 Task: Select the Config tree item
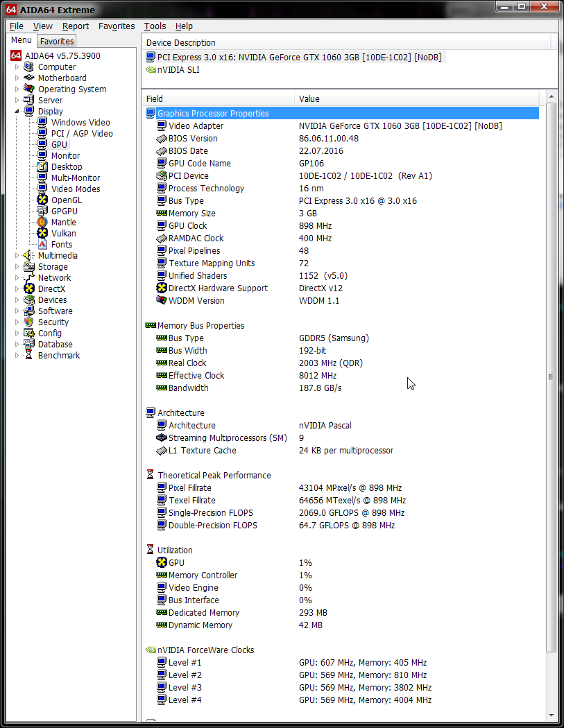coord(50,333)
